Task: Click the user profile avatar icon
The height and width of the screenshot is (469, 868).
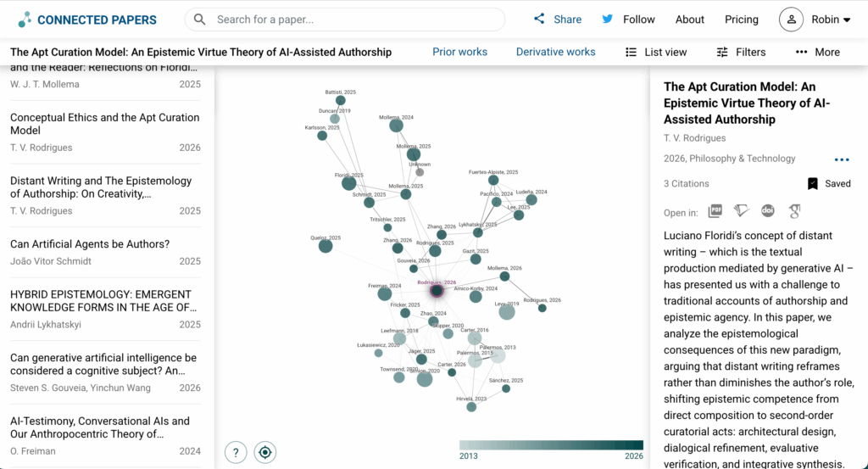Action: [791, 20]
